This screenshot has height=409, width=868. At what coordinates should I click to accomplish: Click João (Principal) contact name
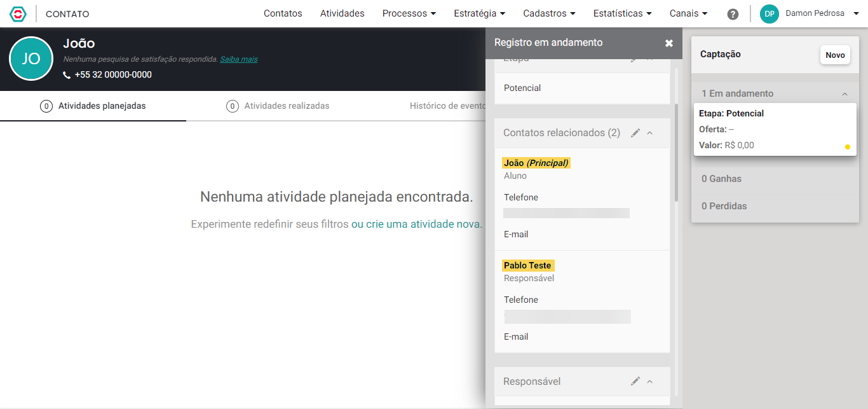[x=536, y=163]
